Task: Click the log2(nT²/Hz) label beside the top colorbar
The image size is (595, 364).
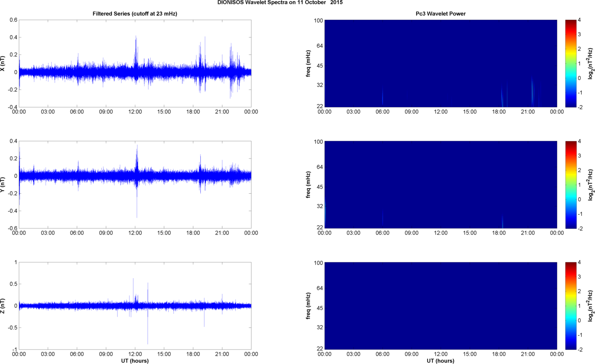Action: [591, 63]
